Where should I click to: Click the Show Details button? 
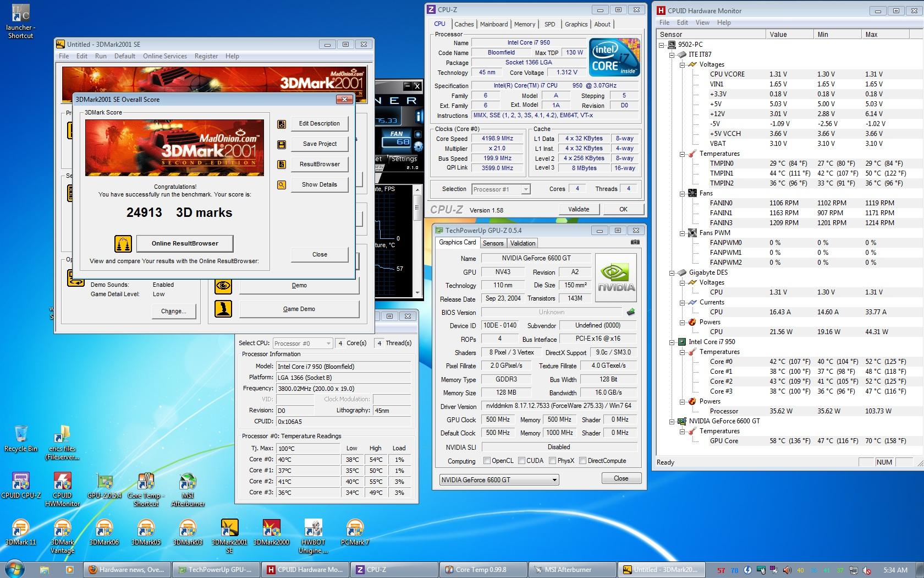[x=320, y=184]
